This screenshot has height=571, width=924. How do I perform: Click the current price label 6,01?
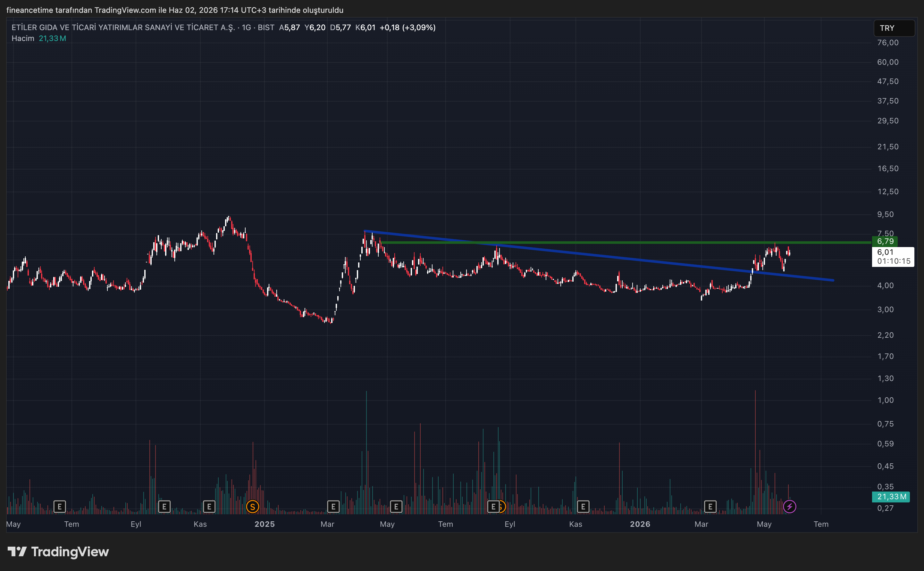point(885,252)
